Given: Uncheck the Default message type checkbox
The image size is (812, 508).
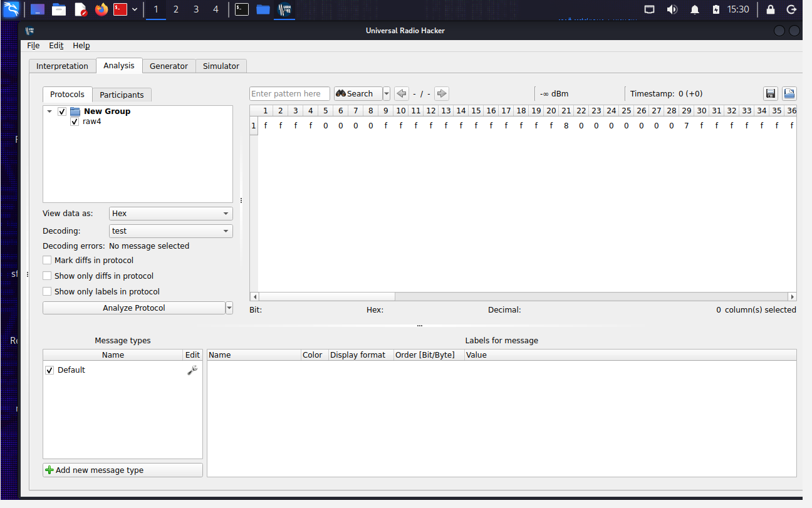Looking at the screenshot, I should point(49,370).
